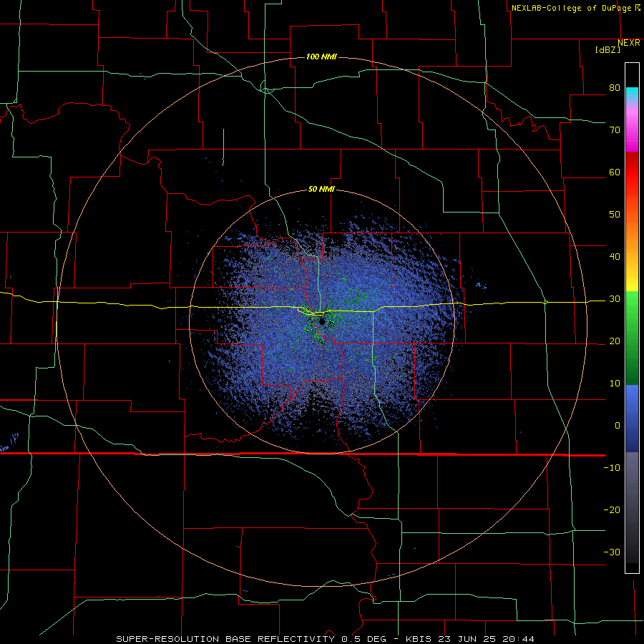Click the SUPER-RESOLUTION BASE REFLECTIVITY caption
Screen dimensions: 644x644
tap(225, 639)
